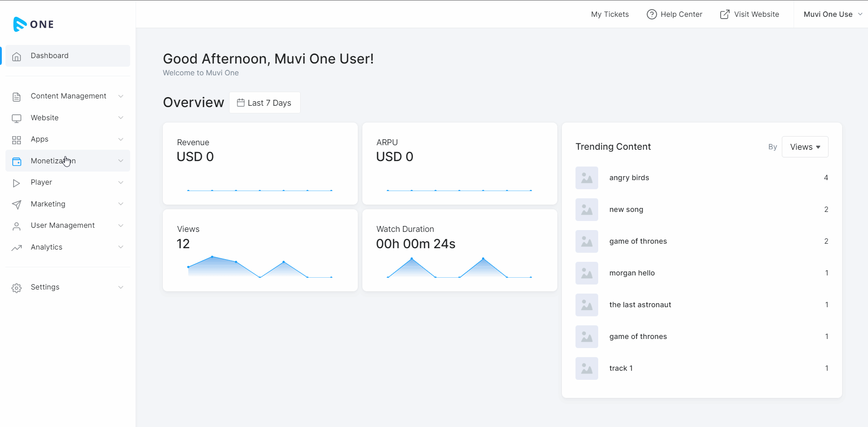This screenshot has height=427, width=868.
Task: Click the Dashboard home icon
Action: click(17, 56)
